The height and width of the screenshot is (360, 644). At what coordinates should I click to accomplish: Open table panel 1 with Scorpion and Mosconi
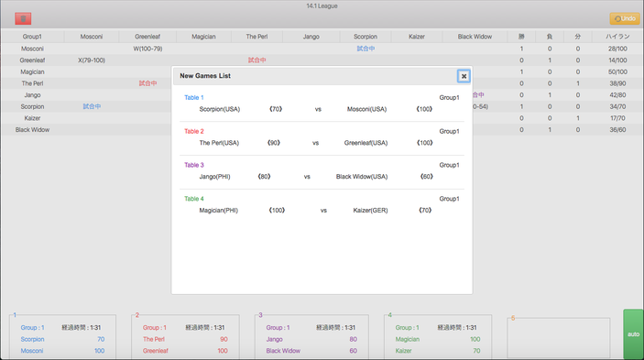tap(62, 336)
